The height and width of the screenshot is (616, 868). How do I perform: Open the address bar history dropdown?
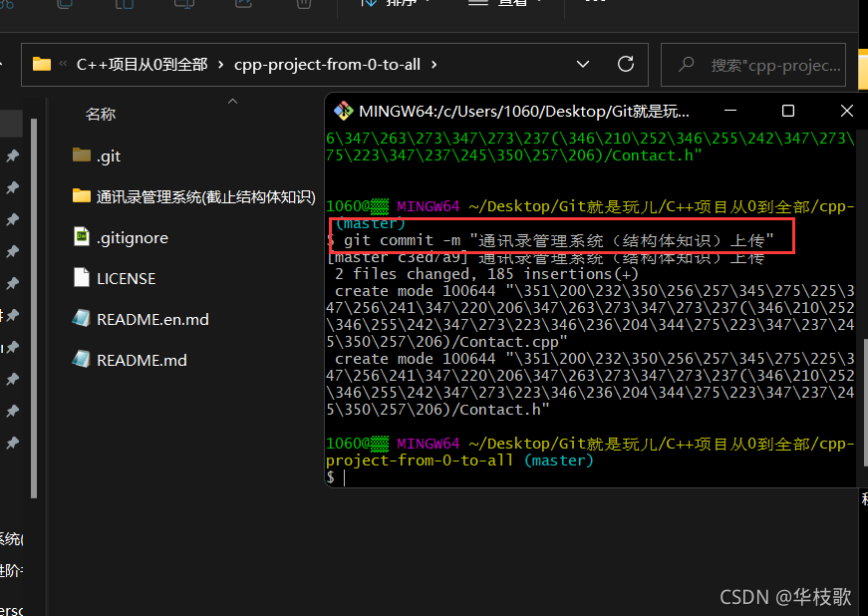582,64
